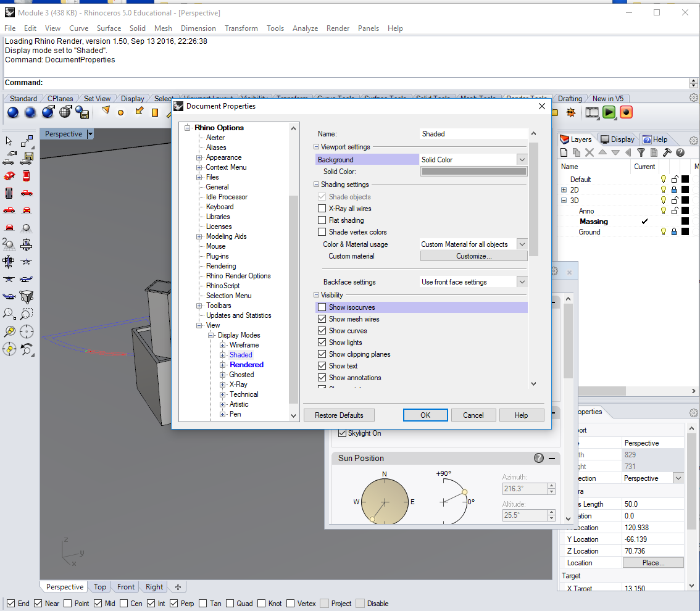
Task: Click the zoom window dashed-rectangle magnifier icon
Action: [27, 314]
